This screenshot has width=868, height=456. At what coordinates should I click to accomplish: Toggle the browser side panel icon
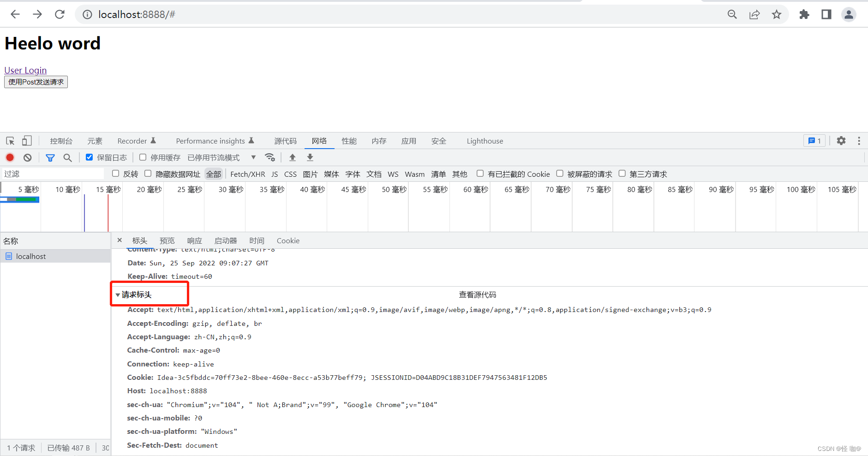pyautogui.click(x=826, y=14)
